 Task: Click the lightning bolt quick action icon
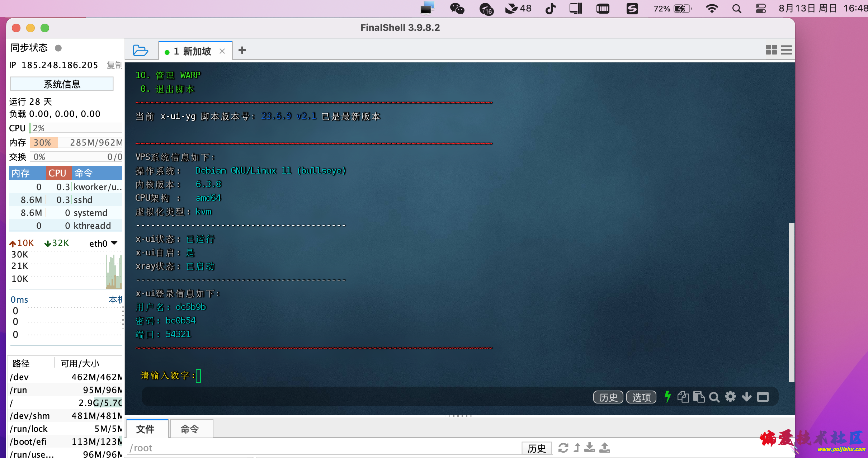667,397
